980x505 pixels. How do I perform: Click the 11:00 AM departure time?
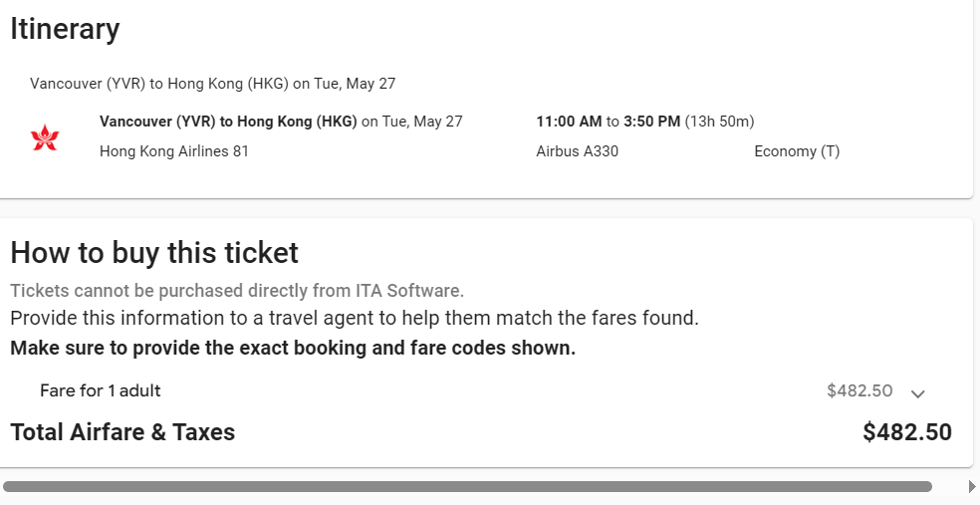click(569, 122)
